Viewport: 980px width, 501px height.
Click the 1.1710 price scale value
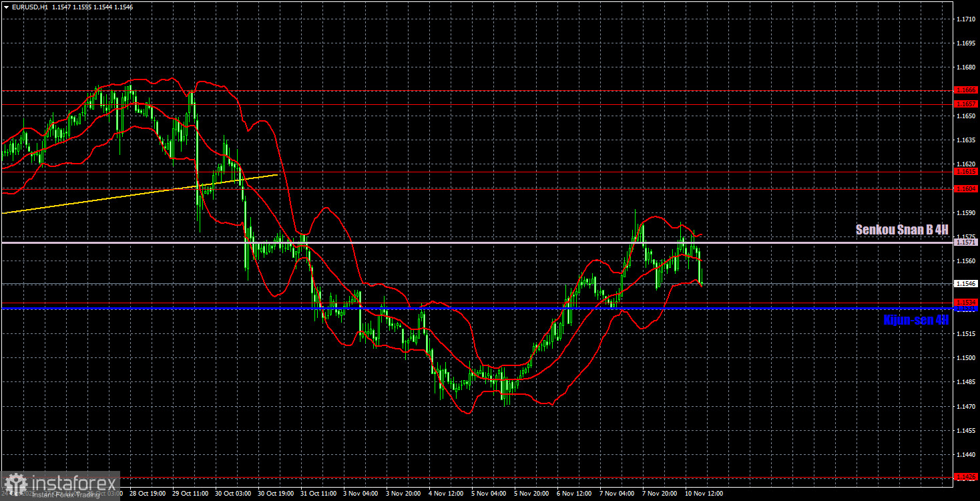(965, 19)
